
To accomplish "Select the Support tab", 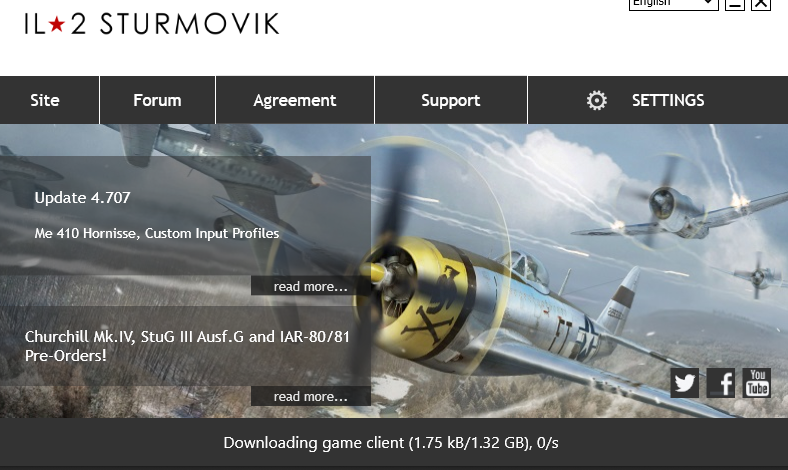I will click(x=451, y=100).
